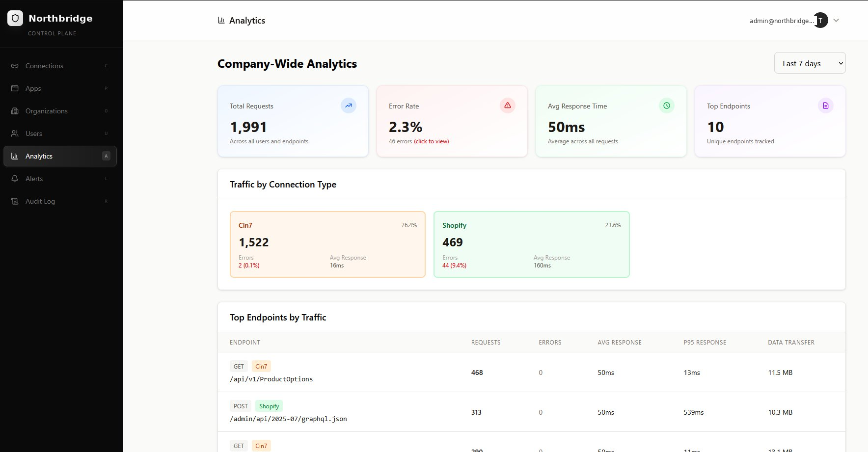Viewport: 868px width, 452px height.
Task: Click the trending arrow icon on Total Requests
Action: point(349,106)
